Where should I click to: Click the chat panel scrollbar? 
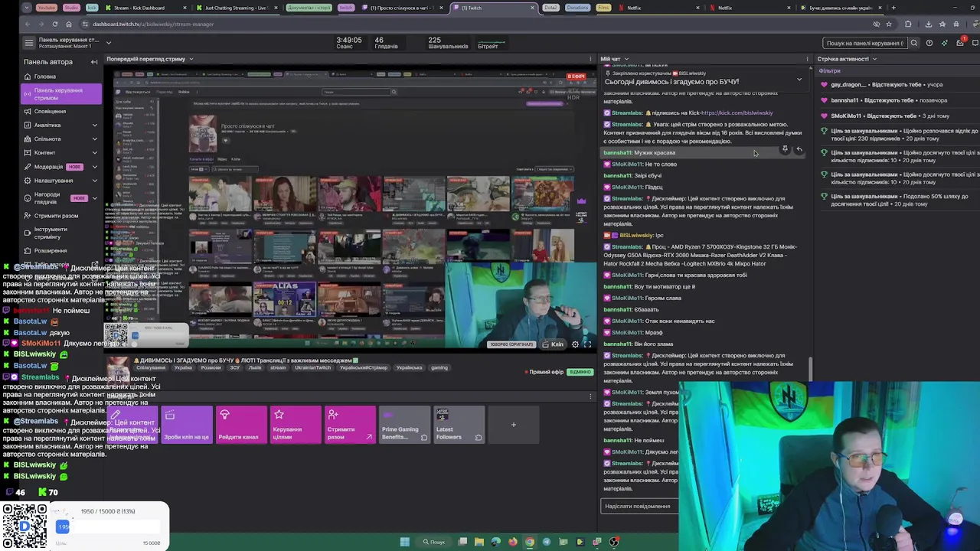[x=811, y=369]
